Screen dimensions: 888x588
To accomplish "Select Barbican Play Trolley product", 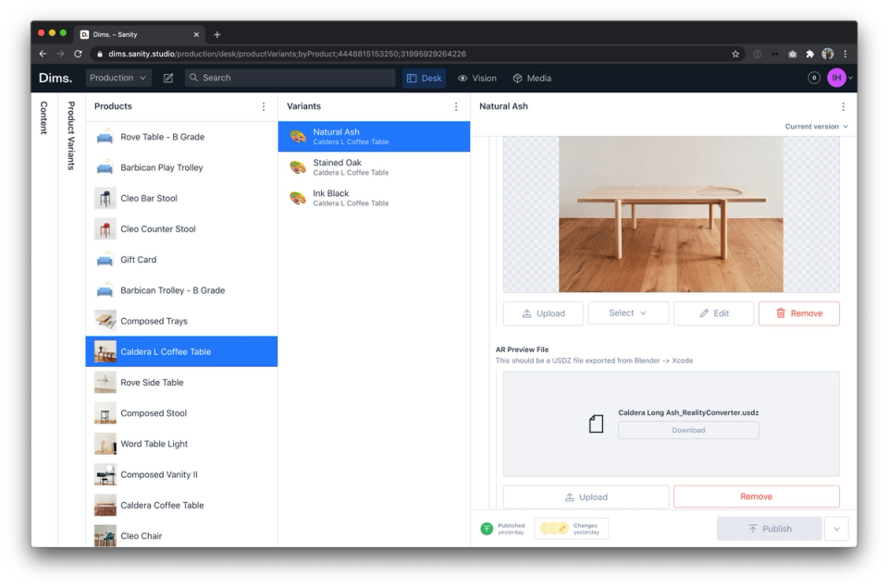I will (x=181, y=167).
